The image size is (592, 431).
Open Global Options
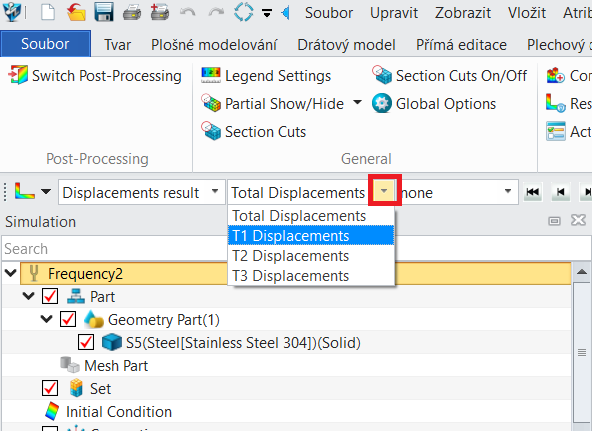pyautogui.click(x=434, y=104)
